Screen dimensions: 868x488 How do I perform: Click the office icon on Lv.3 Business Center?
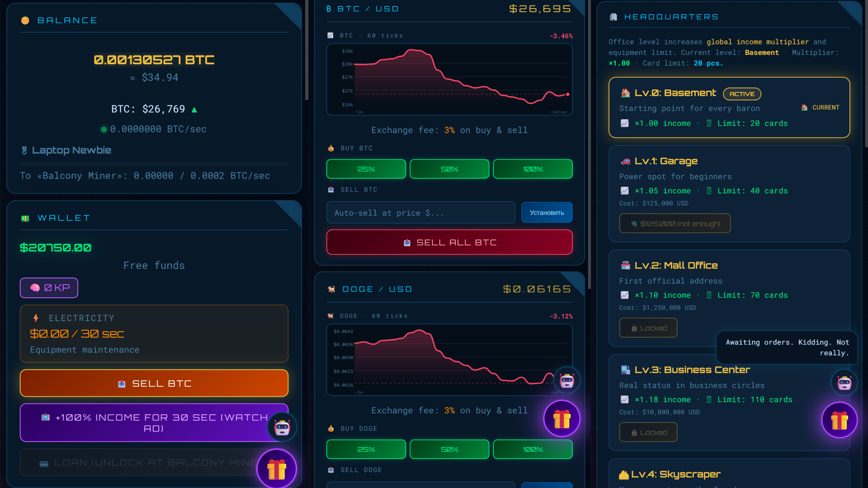626,370
